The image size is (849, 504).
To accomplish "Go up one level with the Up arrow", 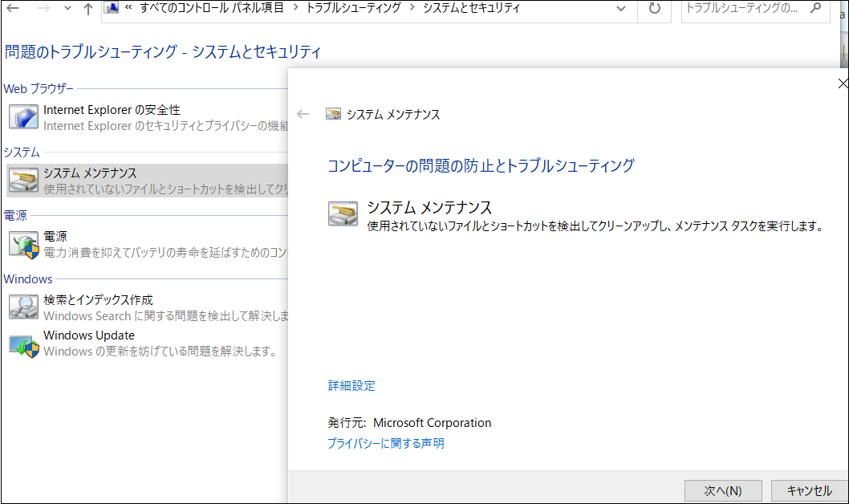I will 87,9.
